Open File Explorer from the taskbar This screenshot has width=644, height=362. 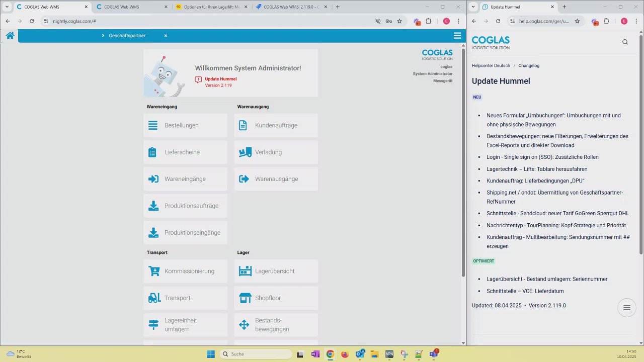(x=374, y=354)
